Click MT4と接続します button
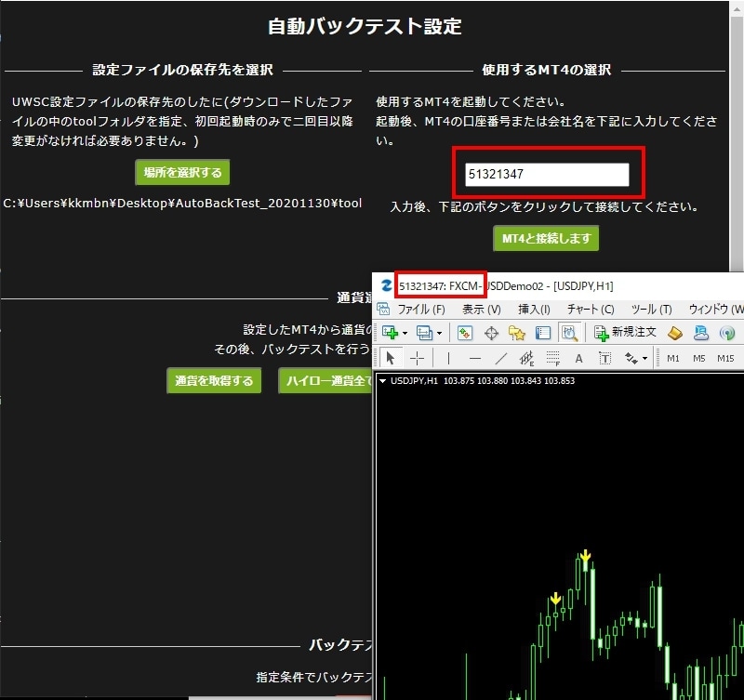The image size is (744, 700). pyautogui.click(x=546, y=238)
